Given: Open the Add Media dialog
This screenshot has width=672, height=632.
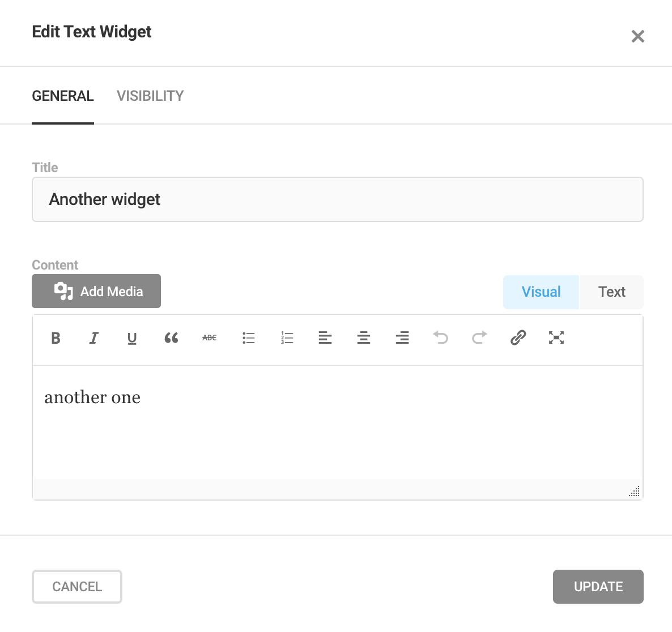Looking at the screenshot, I should point(96,291).
